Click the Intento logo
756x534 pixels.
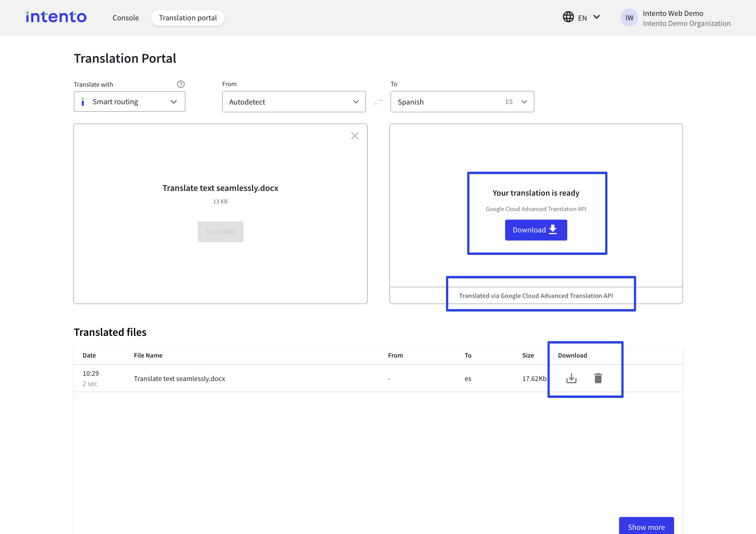(x=56, y=17)
